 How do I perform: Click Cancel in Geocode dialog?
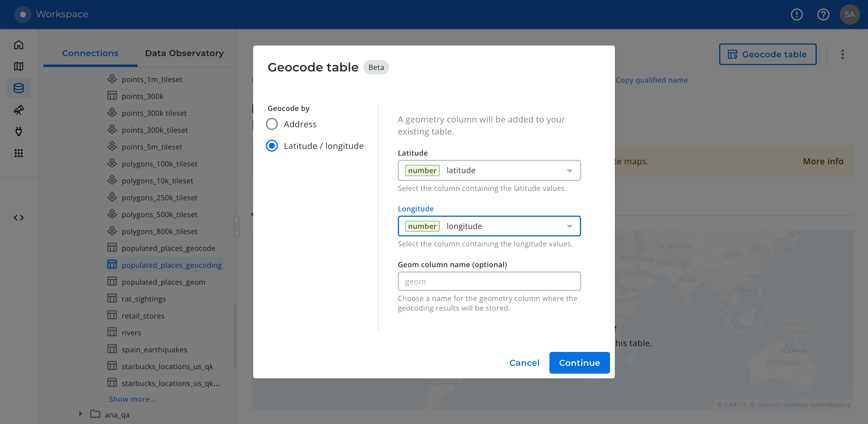[524, 363]
